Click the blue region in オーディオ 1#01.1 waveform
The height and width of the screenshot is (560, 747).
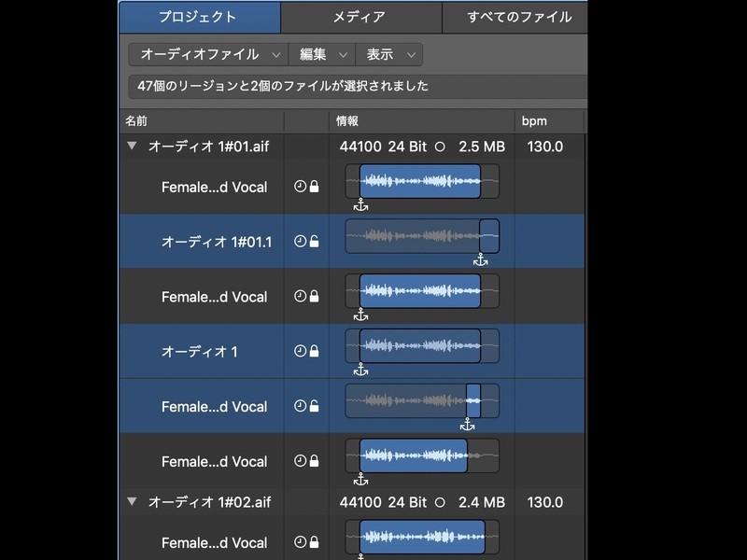click(x=488, y=236)
